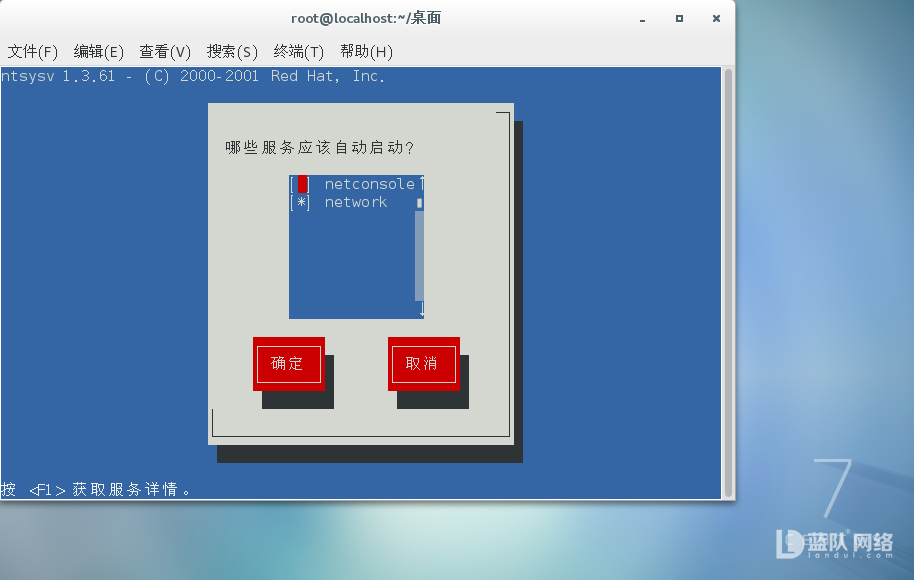Screen dimensions: 914x580
Task: Click the terminal window vertical scrollbar
Action: (728, 283)
